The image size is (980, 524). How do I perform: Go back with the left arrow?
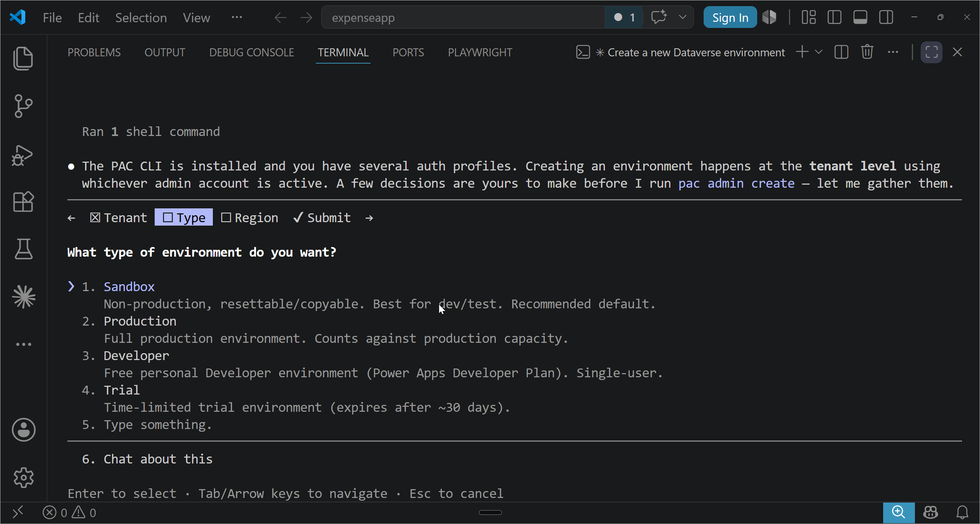point(281,18)
